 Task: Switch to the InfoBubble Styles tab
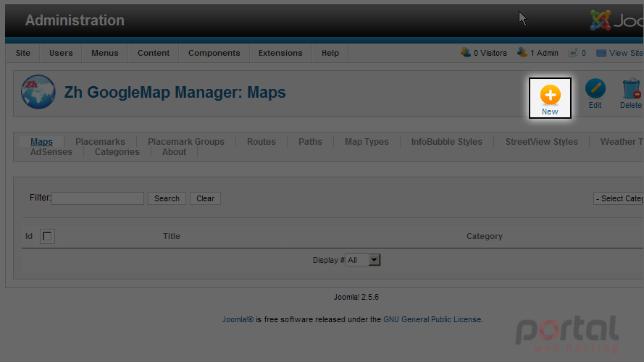point(447,142)
